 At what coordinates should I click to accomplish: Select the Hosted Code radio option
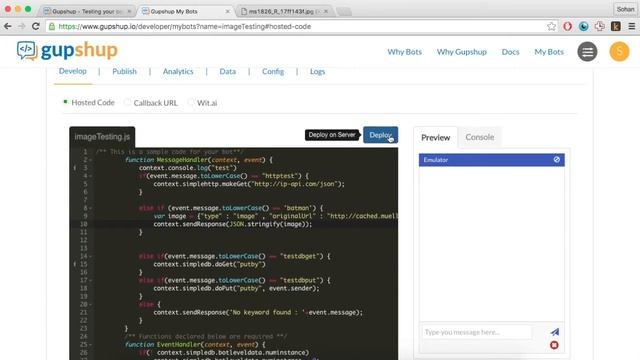pyautogui.click(x=65, y=102)
